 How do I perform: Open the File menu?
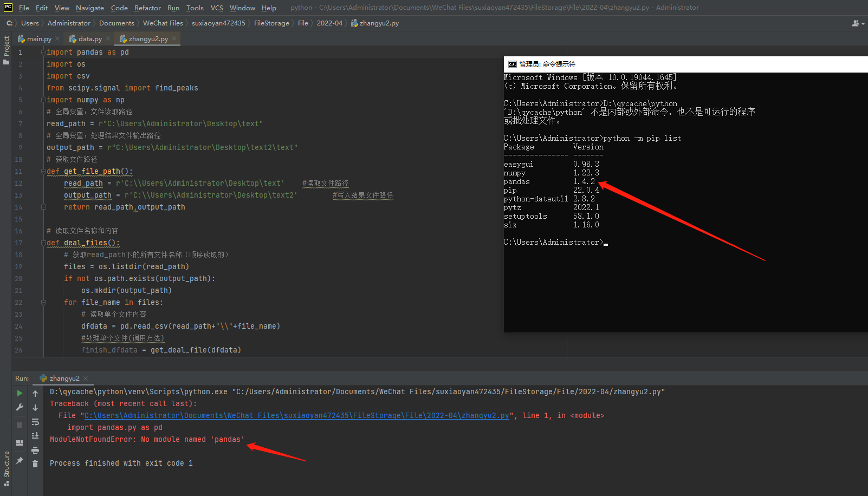[24, 8]
